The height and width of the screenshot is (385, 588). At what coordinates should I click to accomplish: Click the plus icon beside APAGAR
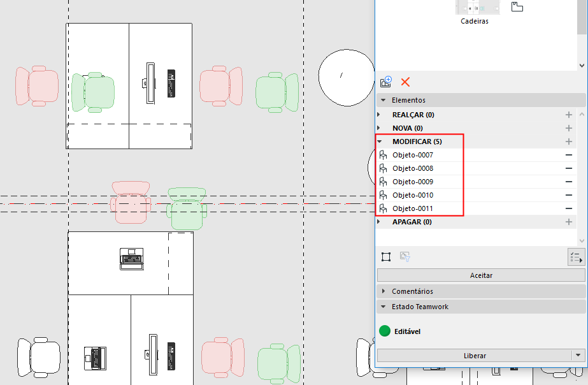(x=569, y=222)
